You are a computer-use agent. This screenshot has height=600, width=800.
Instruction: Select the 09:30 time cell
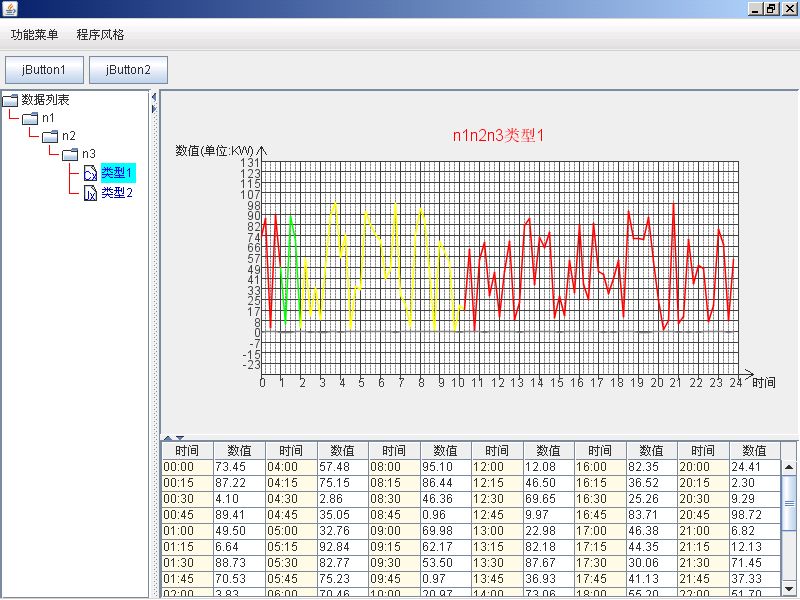point(394,563)
